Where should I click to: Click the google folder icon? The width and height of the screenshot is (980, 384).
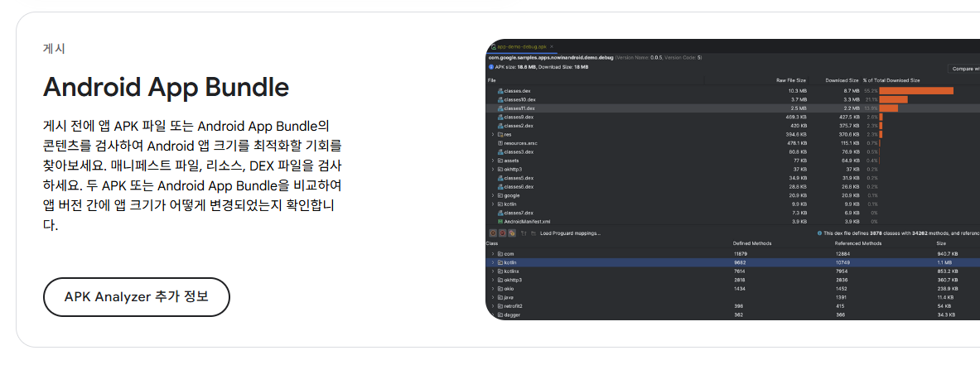500,195
